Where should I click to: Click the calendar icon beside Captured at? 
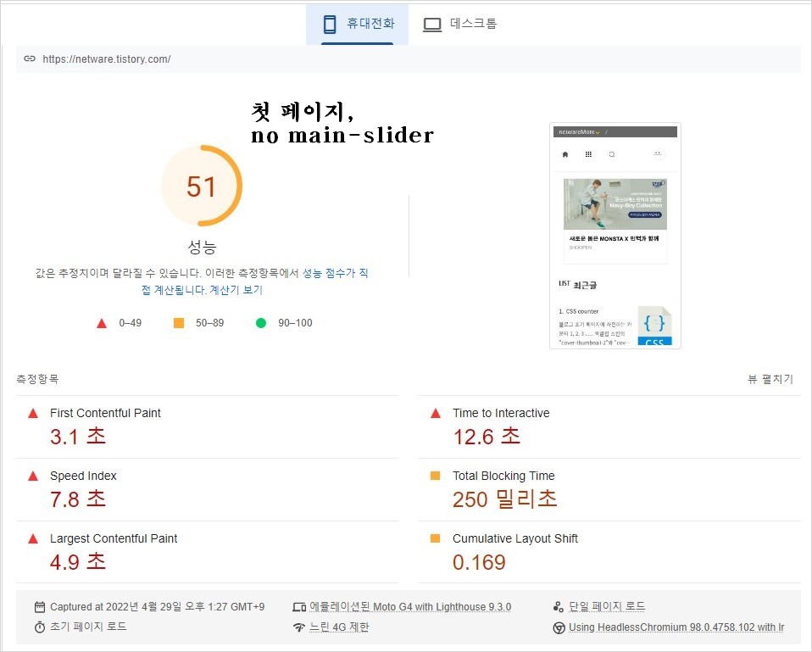point(40,607)
